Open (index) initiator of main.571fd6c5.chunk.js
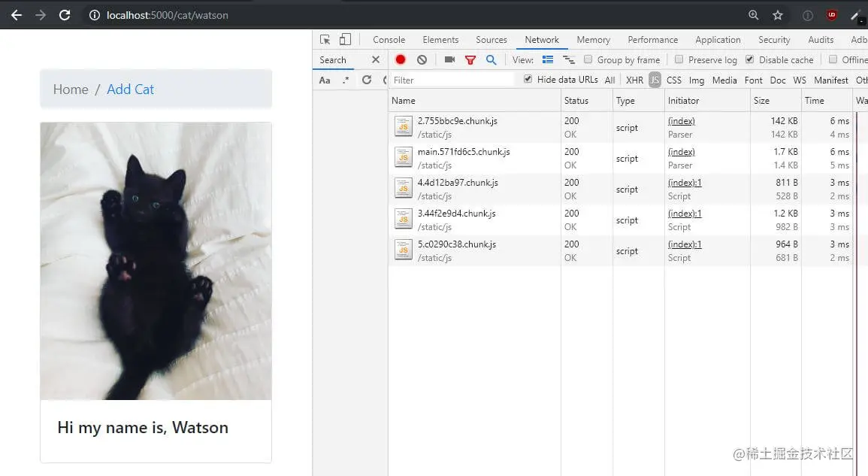Viewport: 868px width, 476px height. tap(681, 152)
